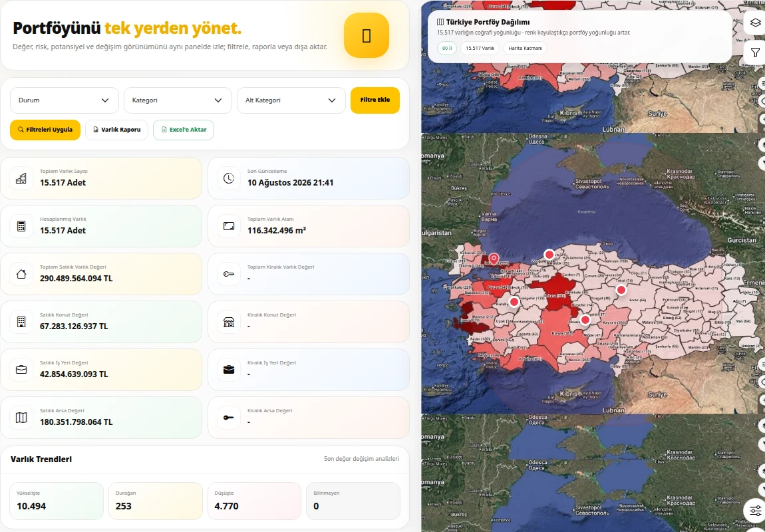Viewport: 765px width, 532px height.
Task: Click the Kiralık Arsa Değeri key icon
Action: [x=228, y=418]
